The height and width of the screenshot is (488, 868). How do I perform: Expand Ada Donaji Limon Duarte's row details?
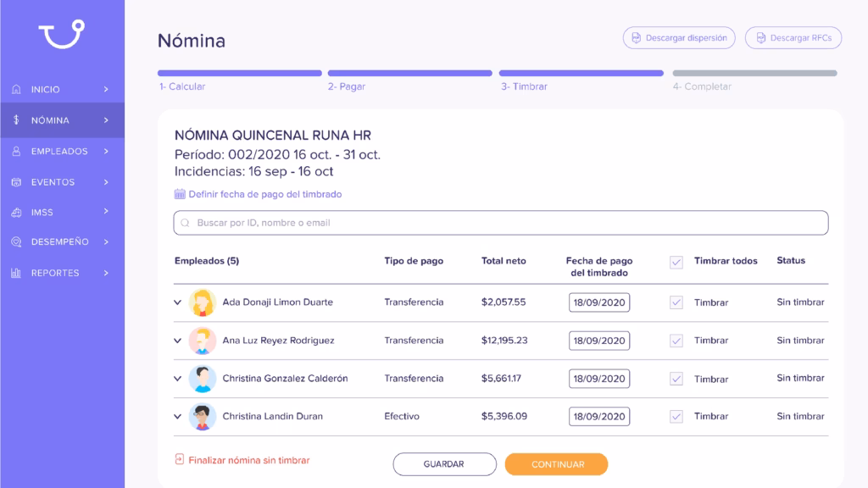178,302
